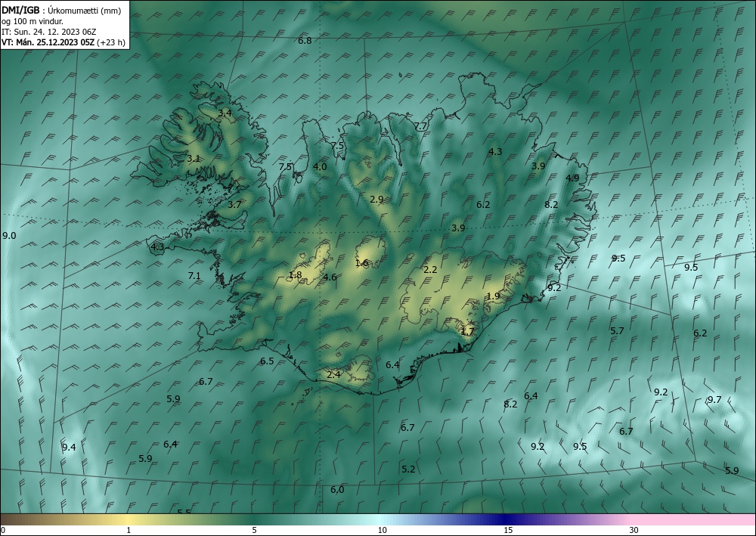756x536 pixels.
Task: Click the 1.9 value on the map
Action: pos(493,296)
